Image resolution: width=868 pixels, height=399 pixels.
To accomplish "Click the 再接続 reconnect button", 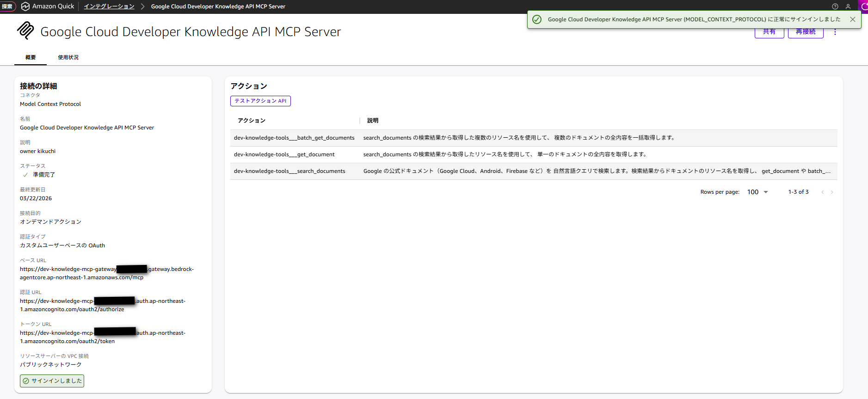I will [805, 32].
